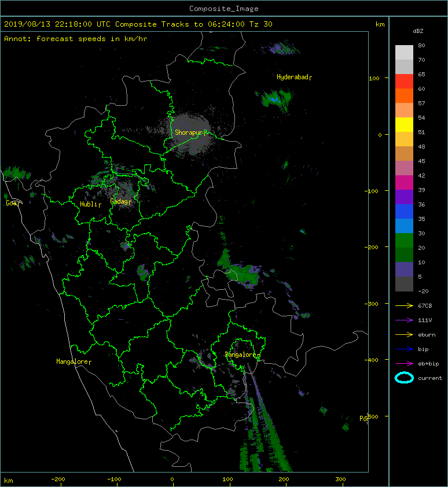Click the eb+bip legend label
Screen dimensions: 448x487
click(428, 363)
